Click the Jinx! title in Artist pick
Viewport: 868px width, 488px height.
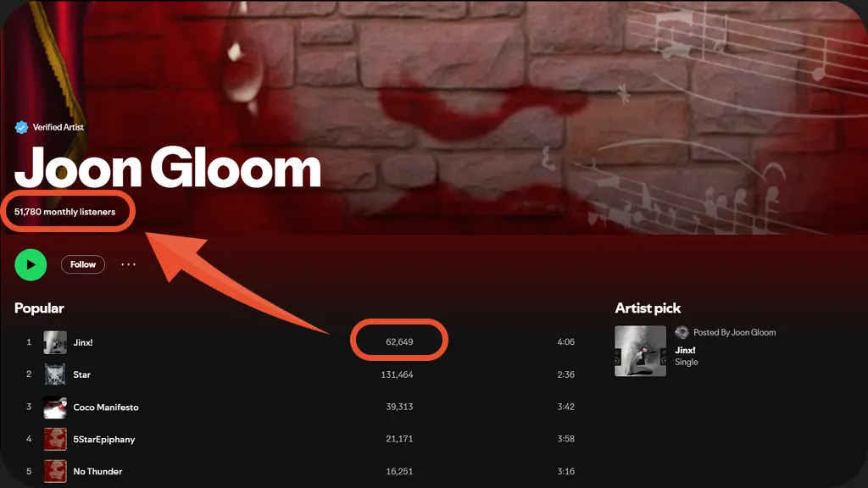[x=685, y=350]
